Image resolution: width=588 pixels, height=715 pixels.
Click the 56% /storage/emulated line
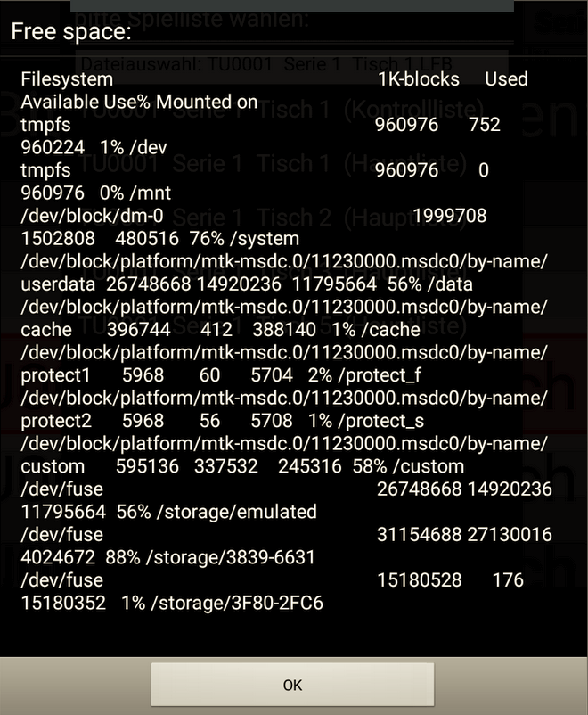[x=168, y=512]
